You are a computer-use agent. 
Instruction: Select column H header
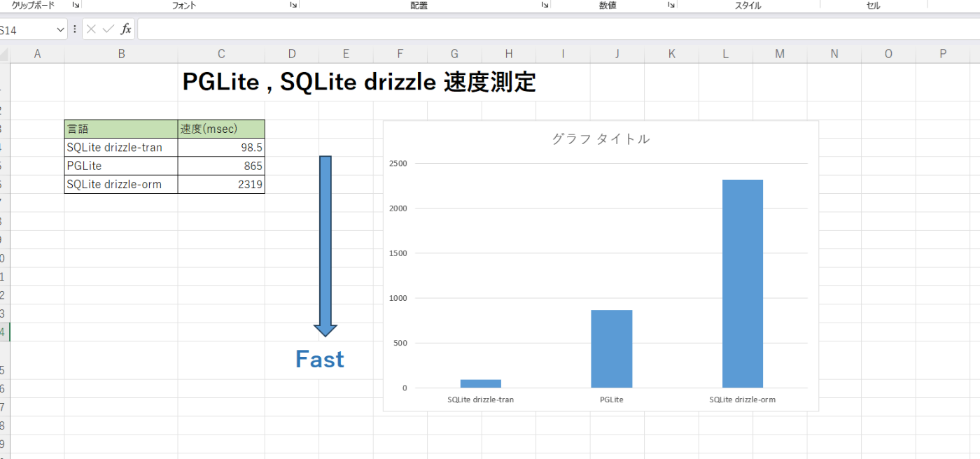[x=509, y=54]
